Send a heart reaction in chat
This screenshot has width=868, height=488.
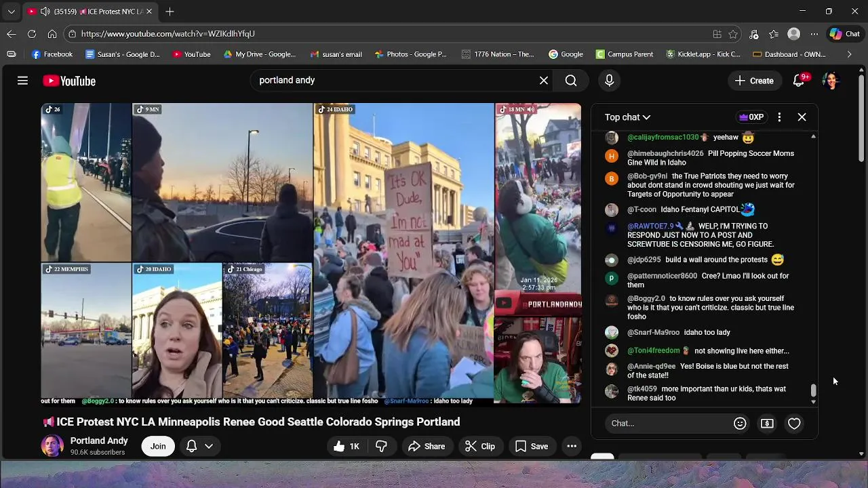[x=794, y=424]
